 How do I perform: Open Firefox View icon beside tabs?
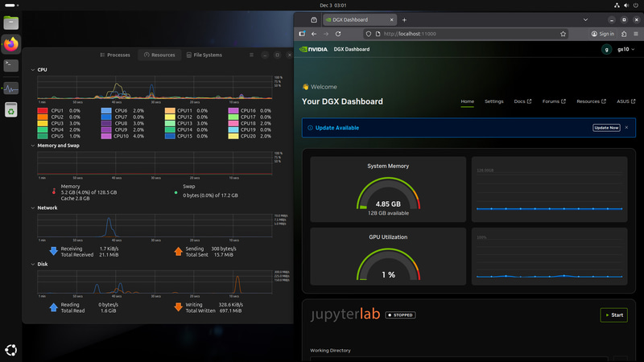pos(314,19)
